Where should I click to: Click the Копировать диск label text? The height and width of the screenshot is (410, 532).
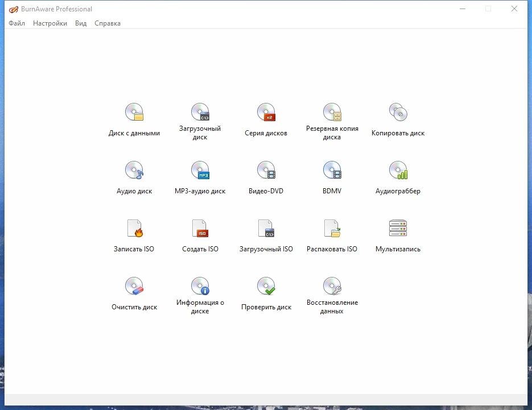coord(398,133)
